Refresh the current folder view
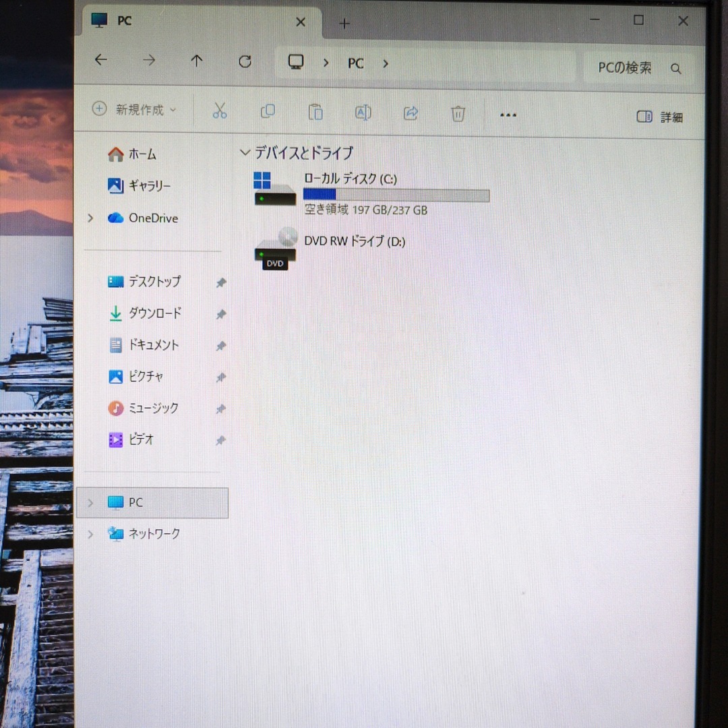 pyautogui.click(x=245, y=62)
